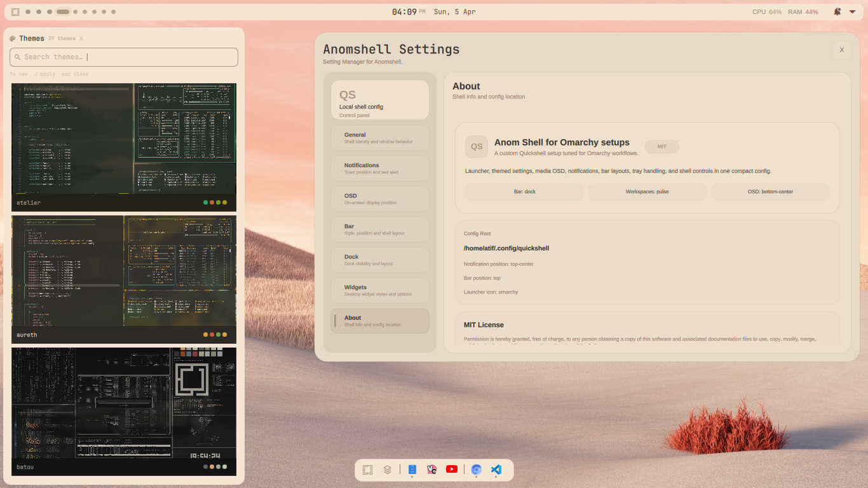Open Visual Studio Code from dock

[496, 470]
